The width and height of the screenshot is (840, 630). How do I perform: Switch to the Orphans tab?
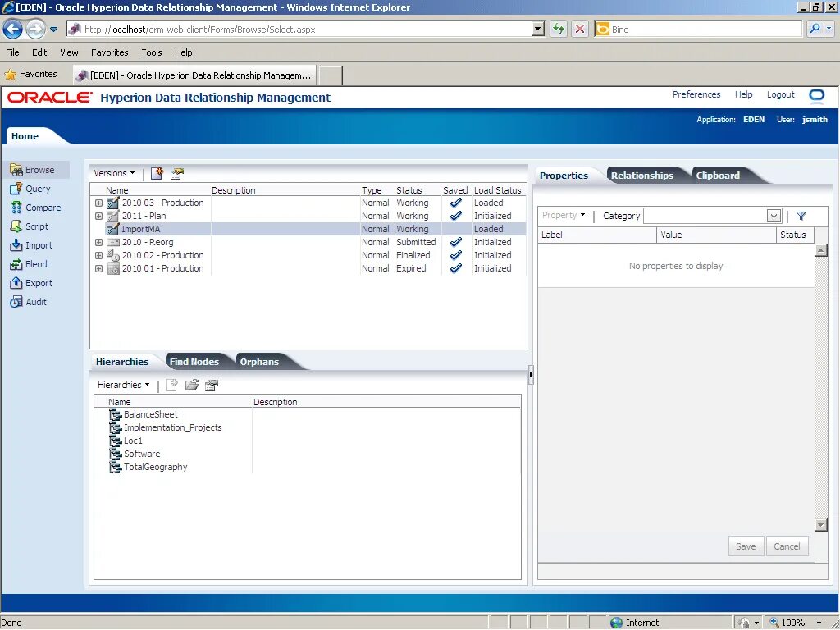(x=259, y=362)
